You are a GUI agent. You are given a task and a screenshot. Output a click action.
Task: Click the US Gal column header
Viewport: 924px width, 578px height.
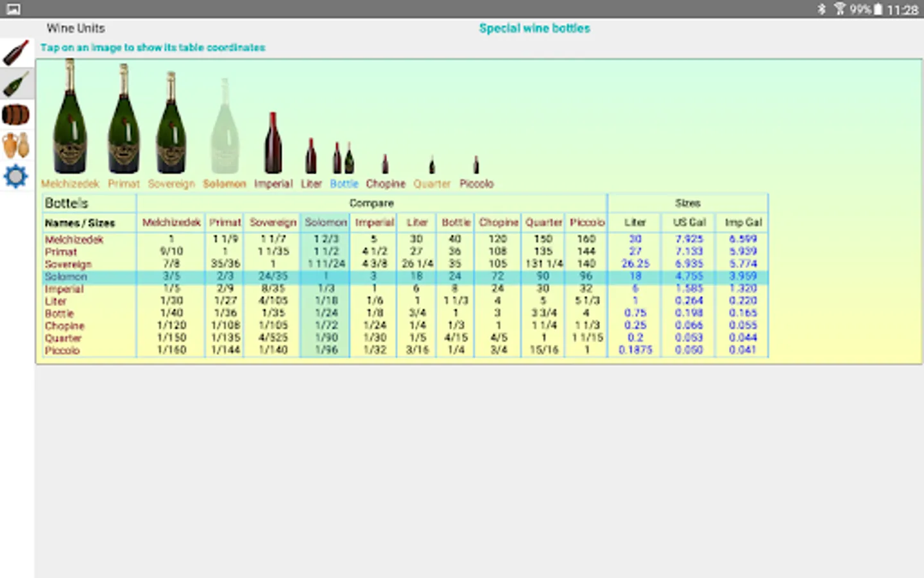pyautogui.click(x=689, y=222)
